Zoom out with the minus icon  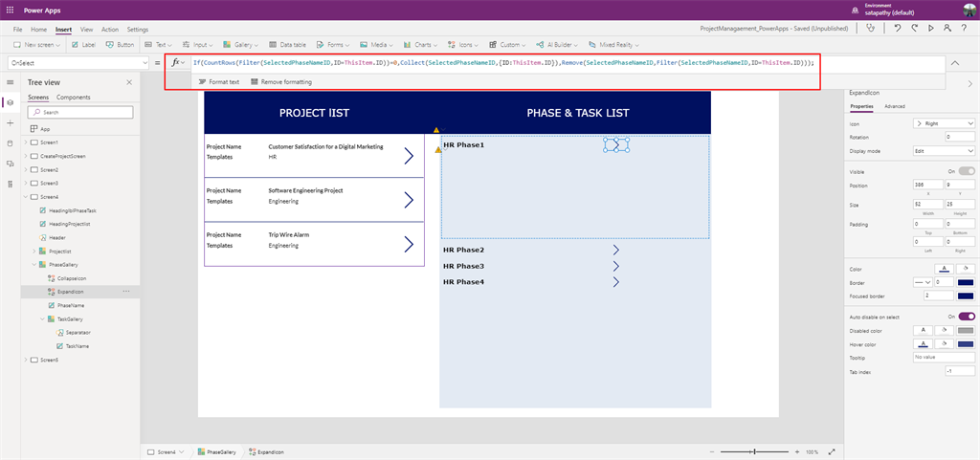click(x=713, y=452)
